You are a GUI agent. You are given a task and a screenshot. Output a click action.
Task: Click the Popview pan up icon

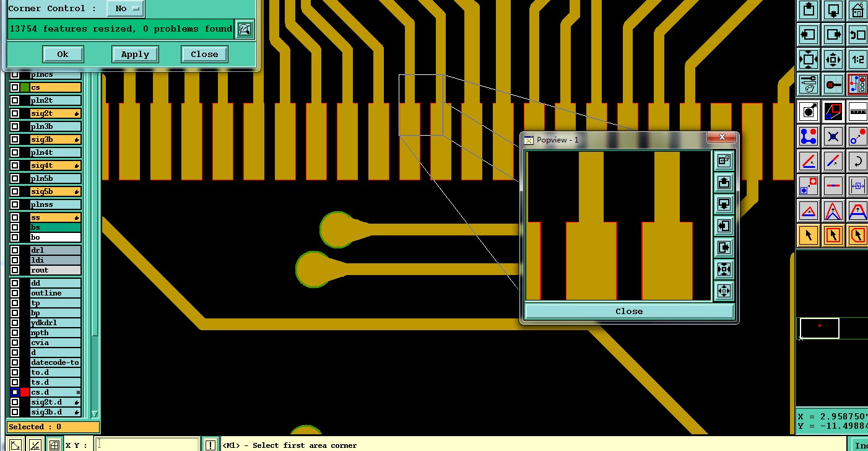(724, 182)
